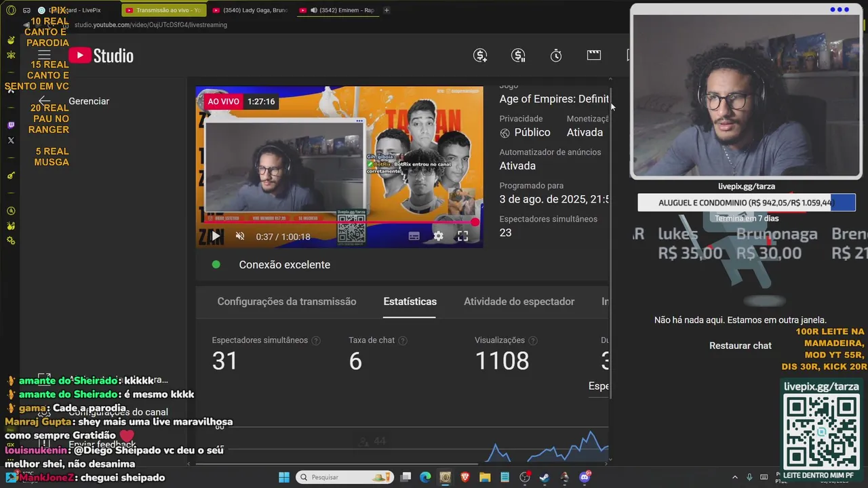Seek on the red preview progress bar
Viewport: 868px width, 488px height.
pyautogui.click(x=339, y=222)
